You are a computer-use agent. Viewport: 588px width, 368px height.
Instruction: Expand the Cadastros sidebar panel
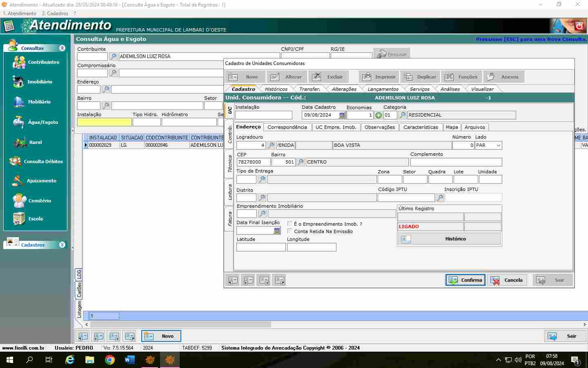coord(62,245)
